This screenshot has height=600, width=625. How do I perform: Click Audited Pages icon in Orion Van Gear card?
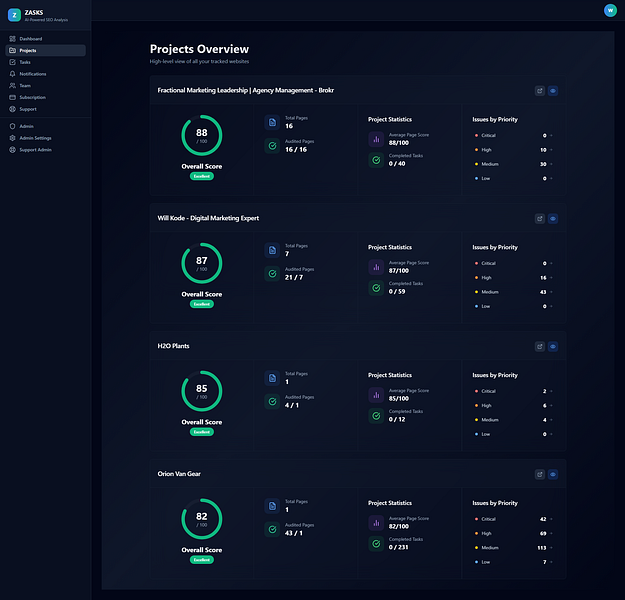pyautogui.click(x=272, y=529)
